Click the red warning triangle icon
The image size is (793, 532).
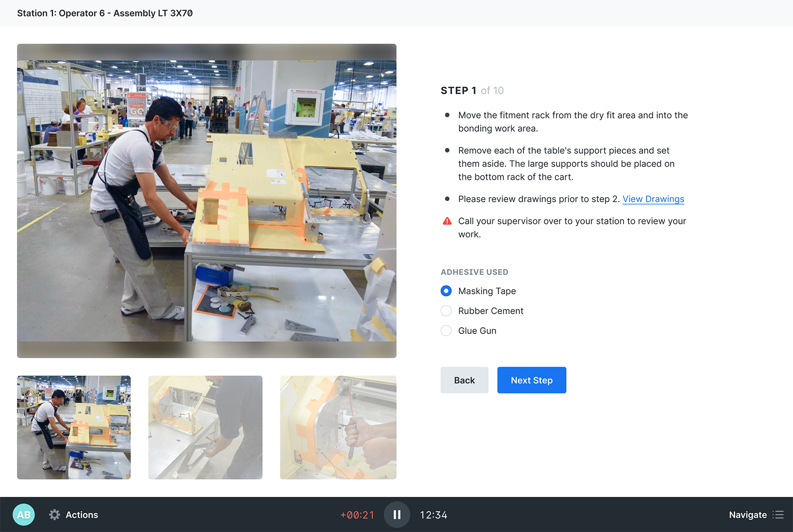pyautogui.click(x=447, y=221)
